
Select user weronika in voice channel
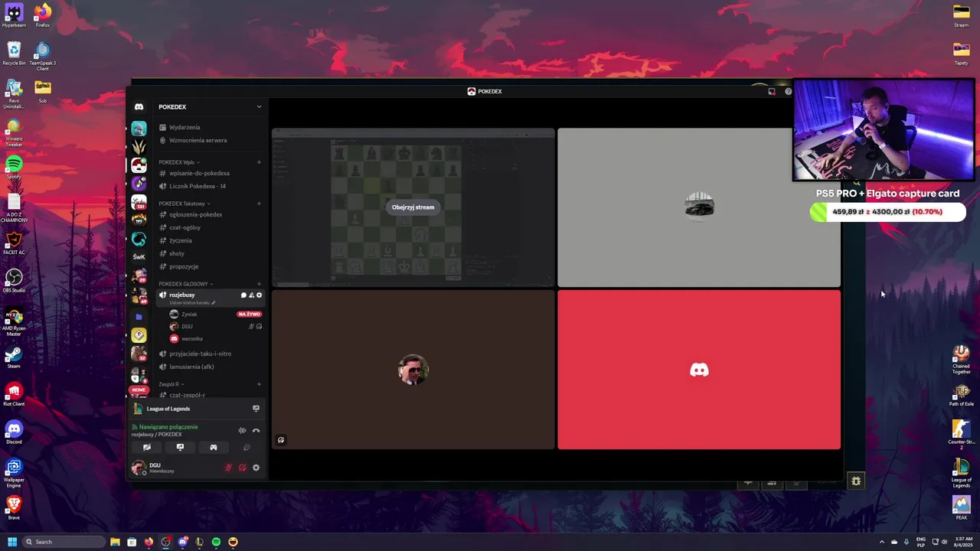tap(216, 338)
